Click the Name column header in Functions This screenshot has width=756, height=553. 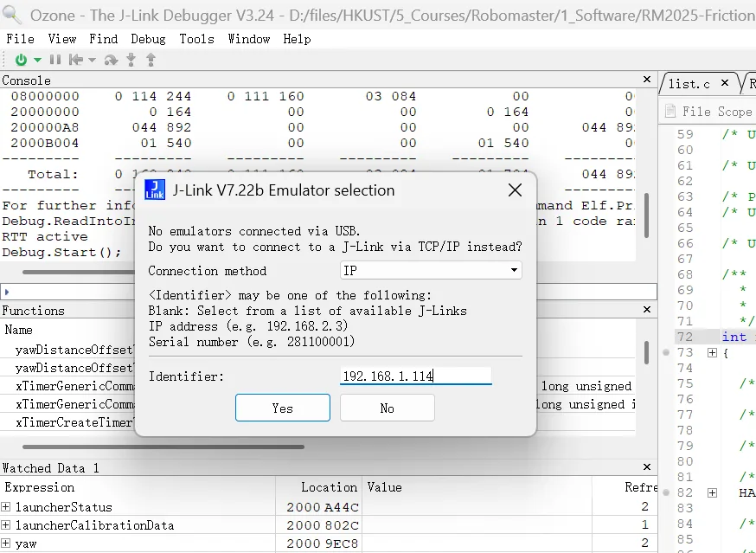[18, 330]
